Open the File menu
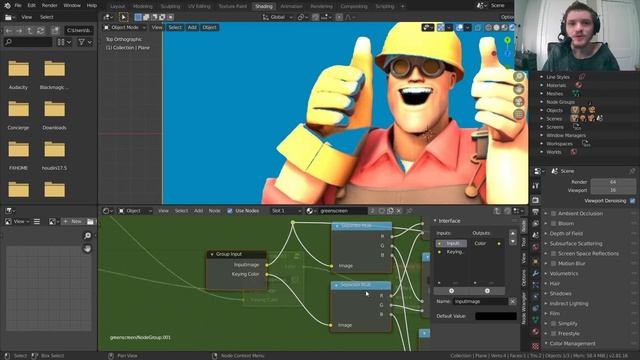 click(18, 6)
